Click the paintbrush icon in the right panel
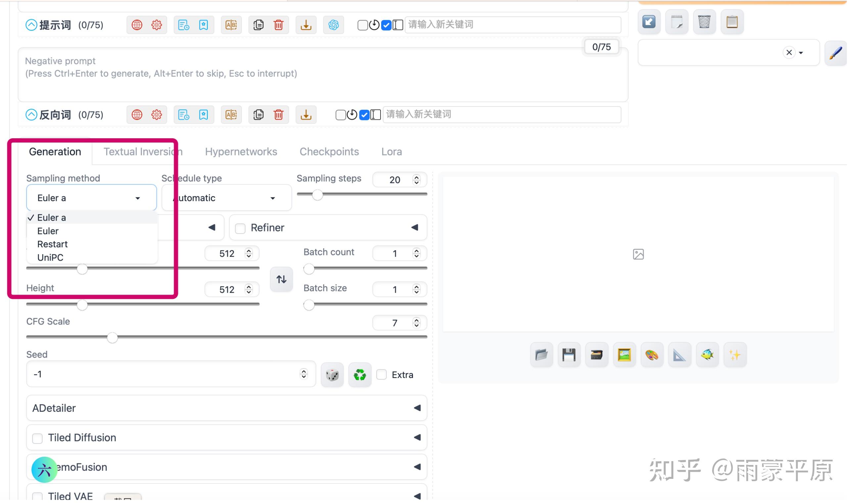 coord(835,53)
